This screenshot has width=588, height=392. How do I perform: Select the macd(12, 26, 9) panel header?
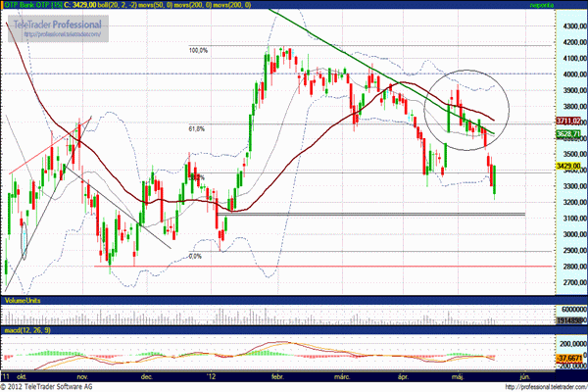[x=27, y=330]
